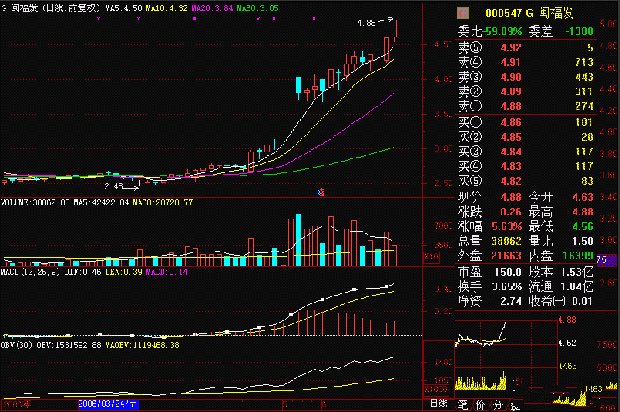Click the 内盘 green value
Image resolution: width=620 pixels, height=412 pixels.
578,256
